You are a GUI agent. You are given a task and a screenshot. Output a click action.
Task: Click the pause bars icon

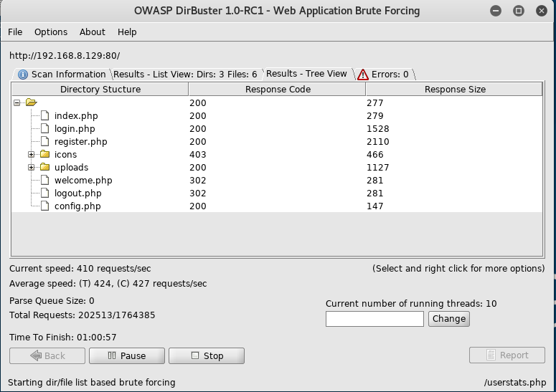point(112,355)
